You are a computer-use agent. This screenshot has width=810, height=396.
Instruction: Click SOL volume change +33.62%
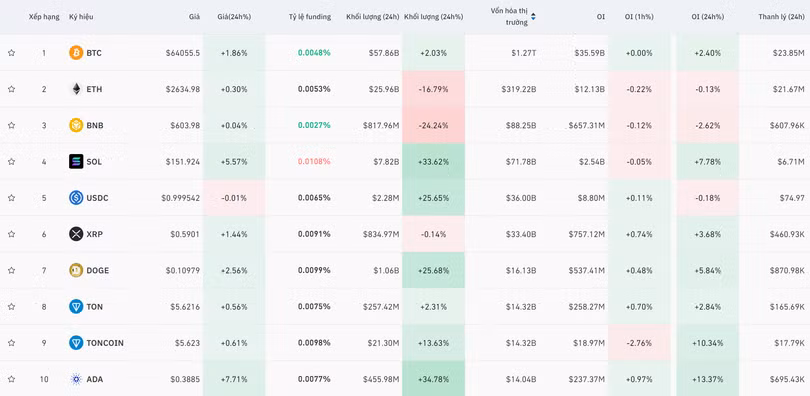[x=433, y=162]
